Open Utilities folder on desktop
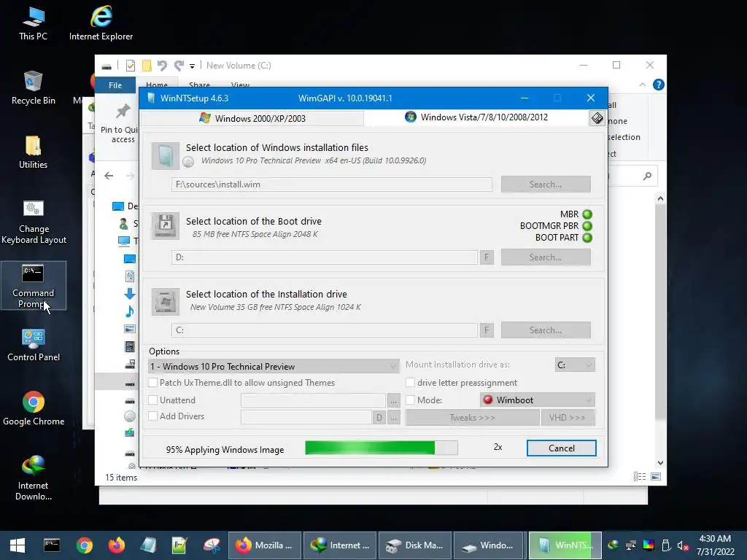Screen dimensions: 747x560 pyautogui.click(x=33, y=152)
